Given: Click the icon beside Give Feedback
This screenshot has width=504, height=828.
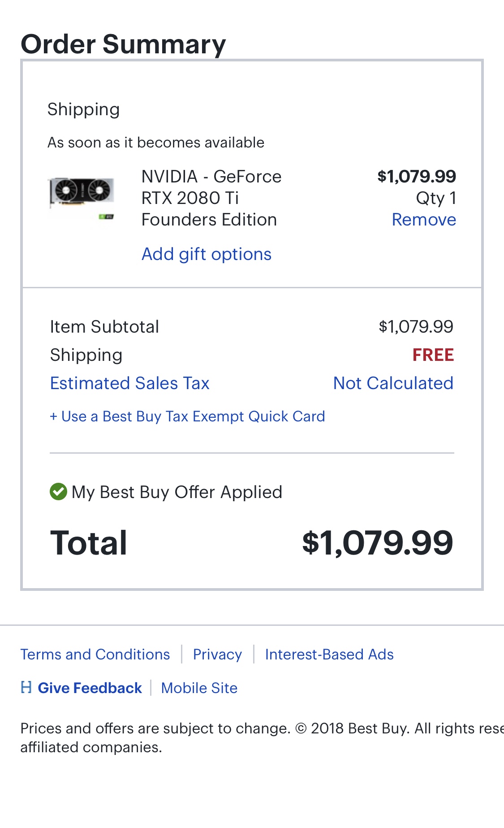Looking at the screenshot, I should tap(26, 687).
